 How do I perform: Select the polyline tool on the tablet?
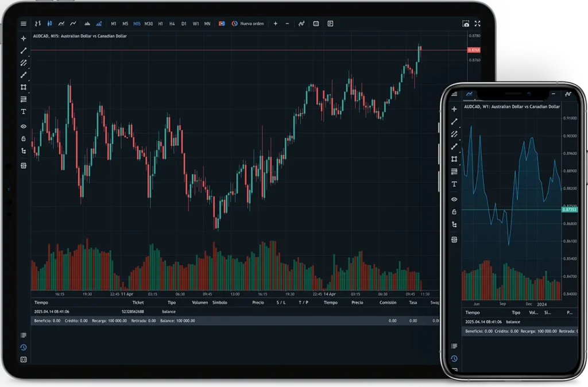click(23, 75)
